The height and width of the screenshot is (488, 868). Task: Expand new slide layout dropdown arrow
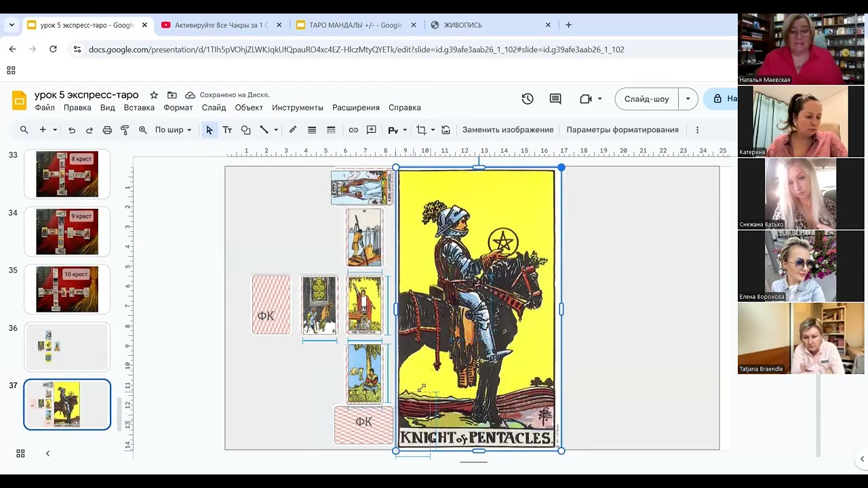point(55,130)
